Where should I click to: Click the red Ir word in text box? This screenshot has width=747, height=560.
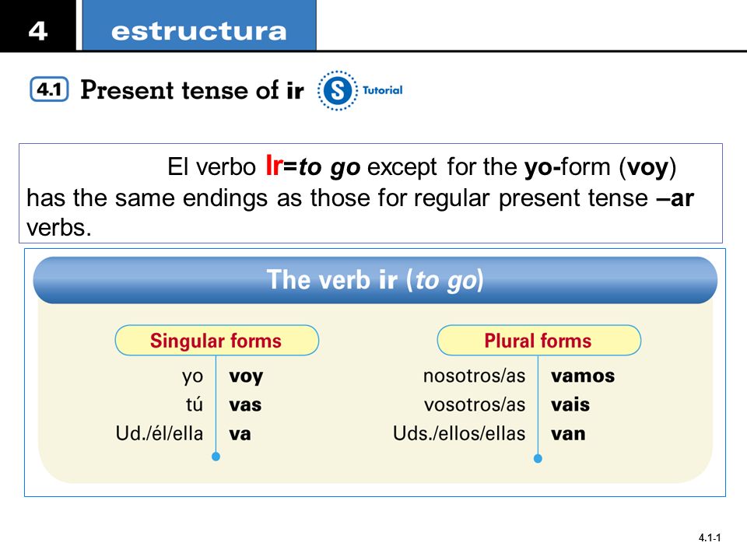click(274, 166)
